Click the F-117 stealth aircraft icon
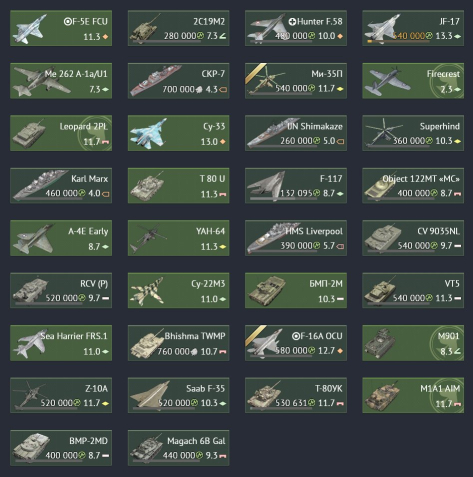This screenshot has height=477, width=473. 267,186
